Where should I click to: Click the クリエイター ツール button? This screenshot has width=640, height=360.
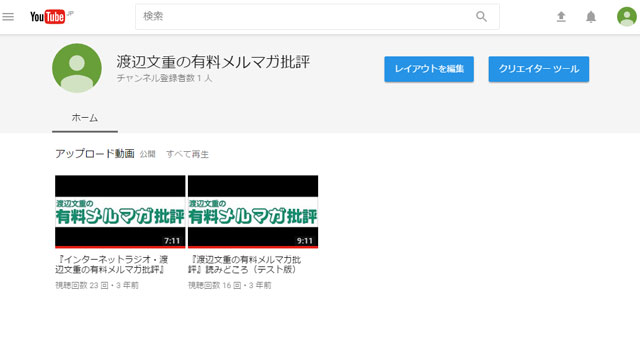[x=539, y=69]
